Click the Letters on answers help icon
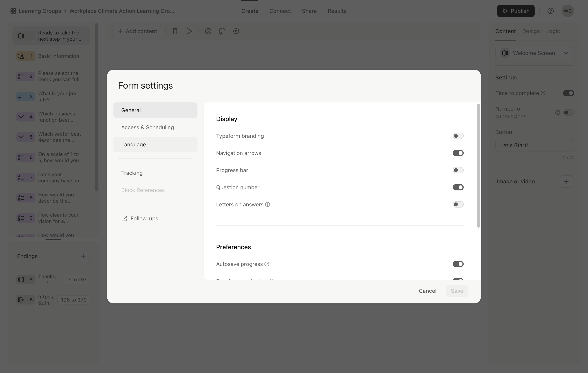The height and width of the screenshot is (373, 588). [x=268, y=204]
